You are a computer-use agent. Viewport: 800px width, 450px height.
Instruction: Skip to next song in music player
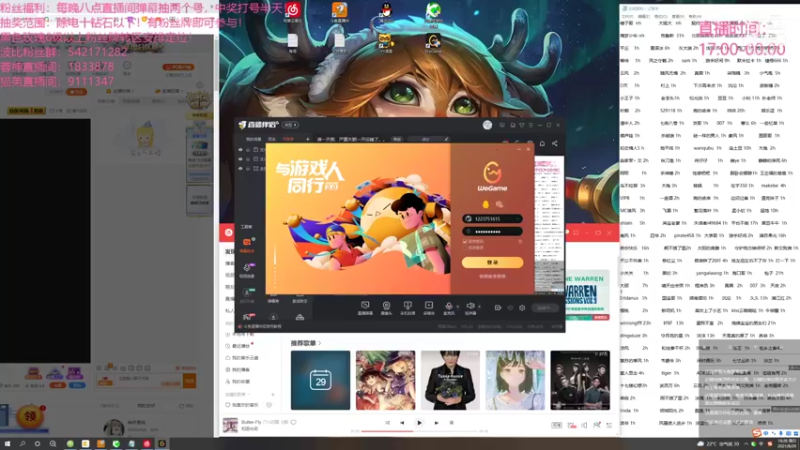click(x=436, y=422)
